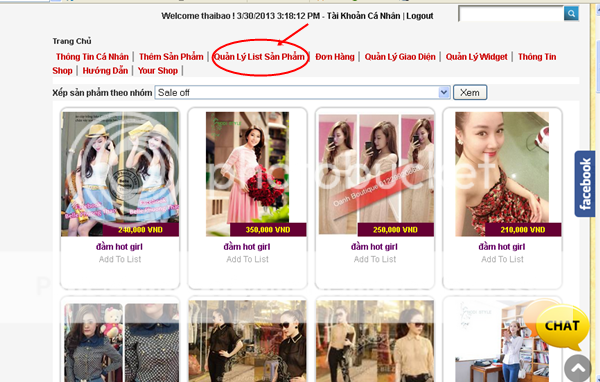600x382 pixels.
Task: Visit Your Shop link
Action: tap(158, 70)
